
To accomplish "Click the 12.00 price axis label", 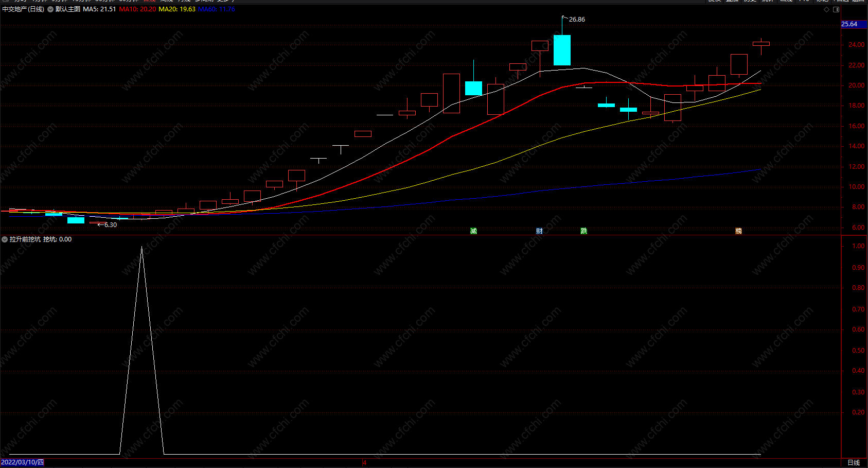I will 856,167.
